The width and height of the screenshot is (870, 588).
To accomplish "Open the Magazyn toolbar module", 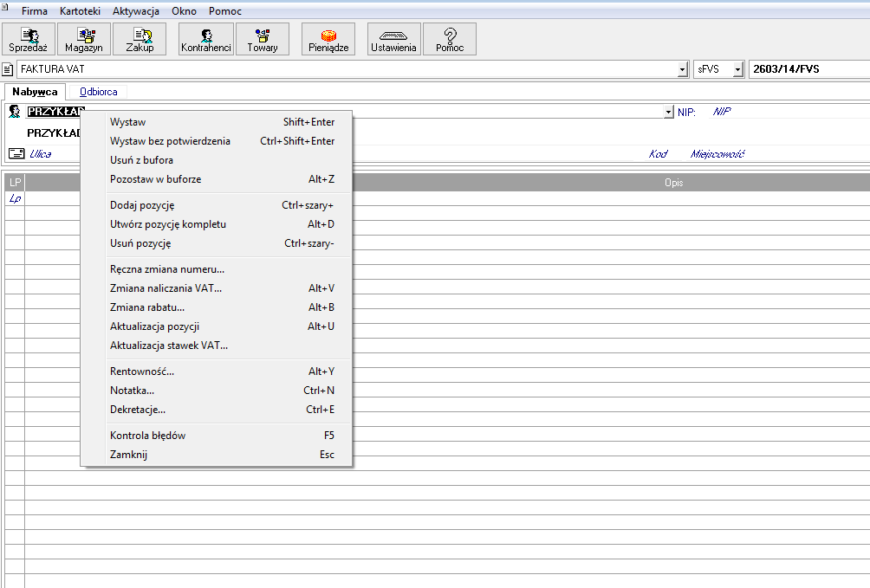I will tap(84, 40).
